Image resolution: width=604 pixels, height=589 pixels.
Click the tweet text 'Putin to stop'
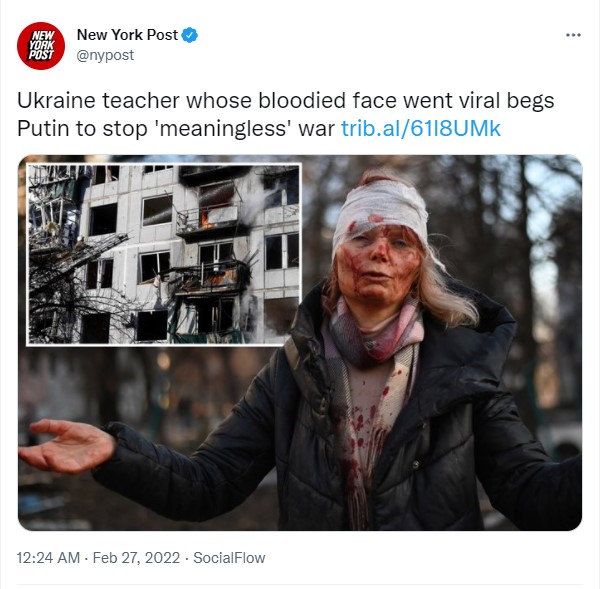pos(82,128)
